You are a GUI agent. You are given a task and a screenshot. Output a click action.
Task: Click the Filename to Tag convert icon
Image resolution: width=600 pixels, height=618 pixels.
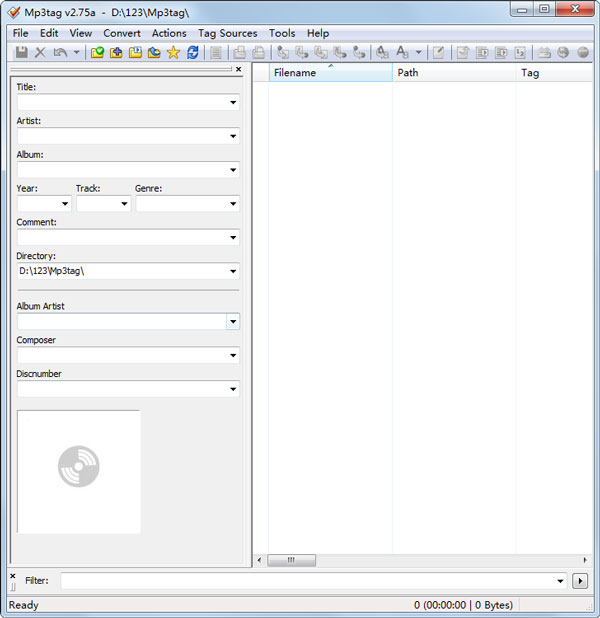pos(302,52)
